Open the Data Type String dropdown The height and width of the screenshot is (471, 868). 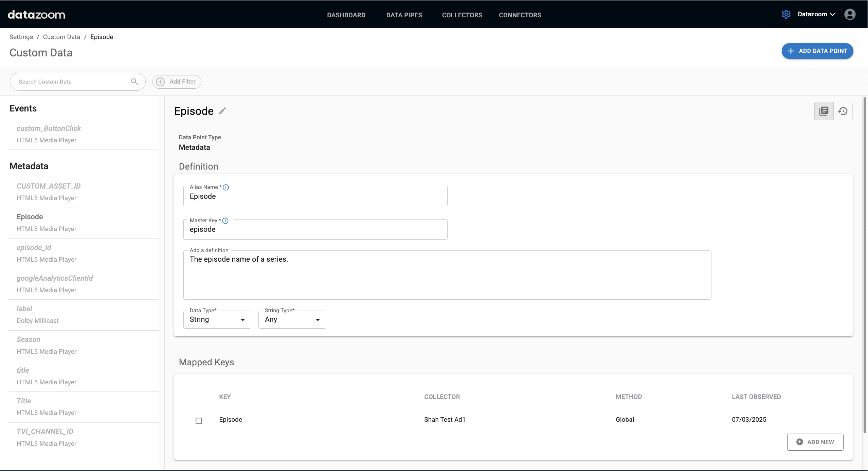coord(217,319)
